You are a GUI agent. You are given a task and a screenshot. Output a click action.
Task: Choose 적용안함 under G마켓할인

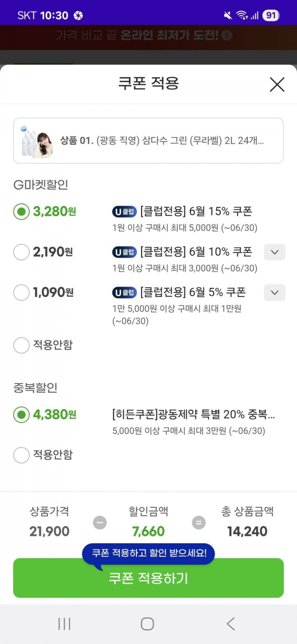coord(21,345)
